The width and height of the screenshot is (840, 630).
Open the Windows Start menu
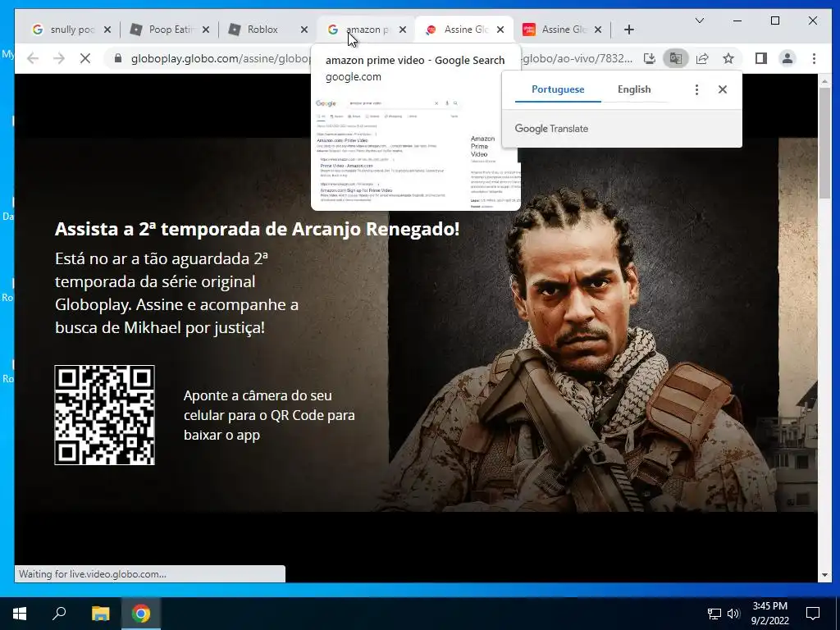click(20, 614)
